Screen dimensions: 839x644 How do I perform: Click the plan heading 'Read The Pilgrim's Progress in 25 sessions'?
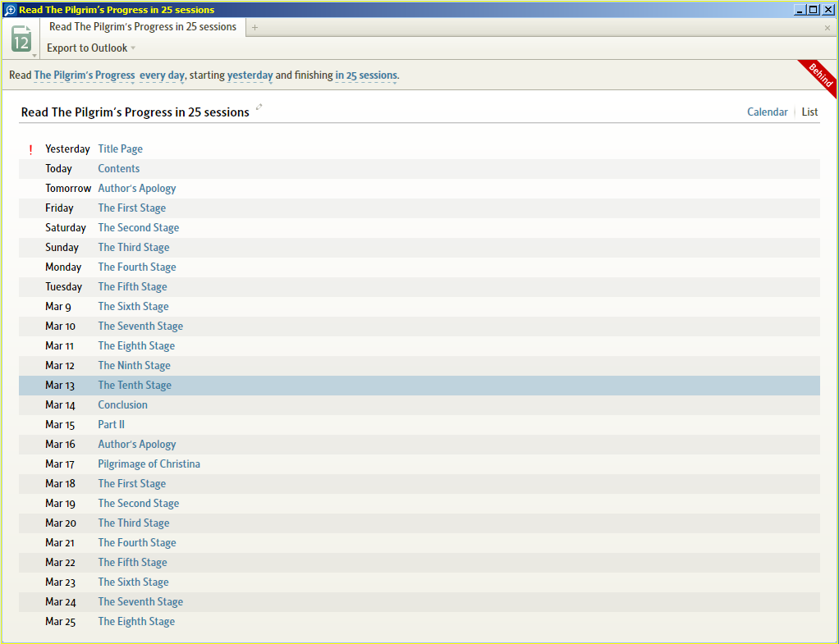[135, 112]
